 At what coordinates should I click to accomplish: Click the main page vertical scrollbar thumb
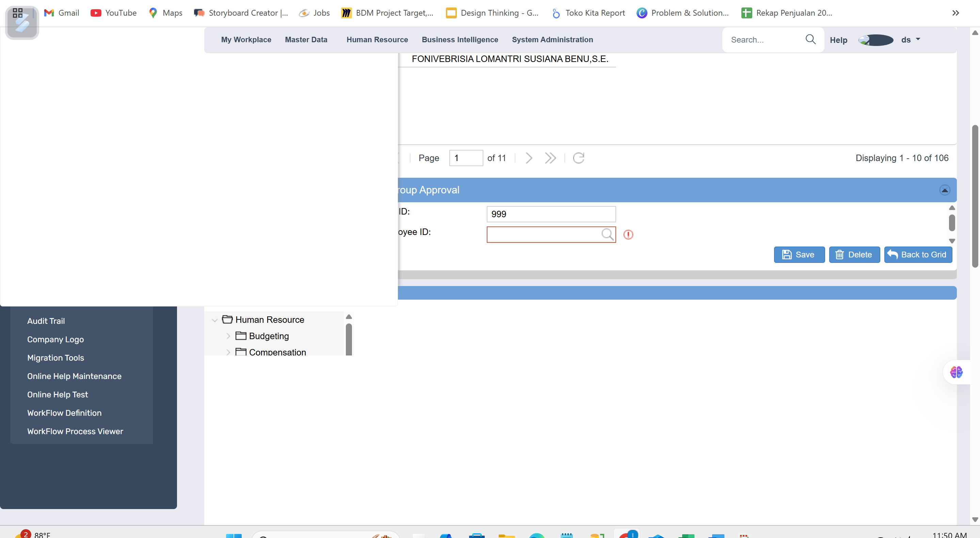(x=975, y=196)
